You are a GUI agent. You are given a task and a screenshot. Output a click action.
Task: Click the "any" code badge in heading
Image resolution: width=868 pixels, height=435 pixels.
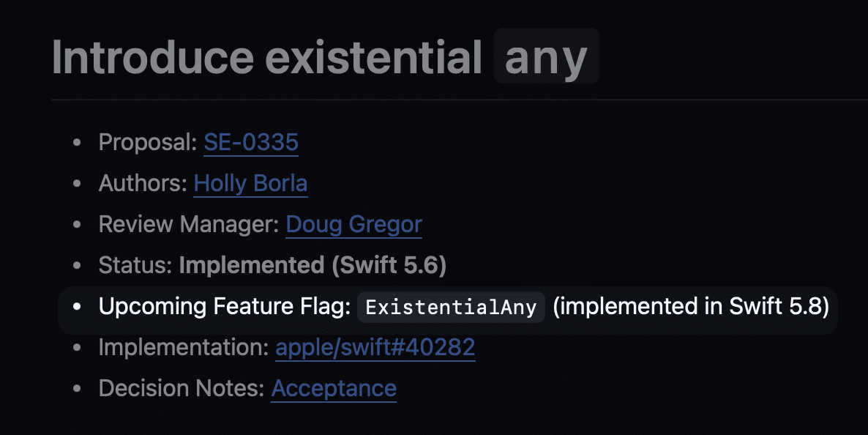pos(546,56)
